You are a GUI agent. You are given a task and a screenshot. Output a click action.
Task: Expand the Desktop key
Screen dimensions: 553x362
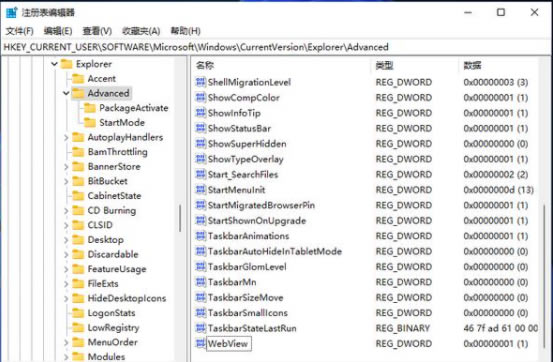[x=66, y=240]
